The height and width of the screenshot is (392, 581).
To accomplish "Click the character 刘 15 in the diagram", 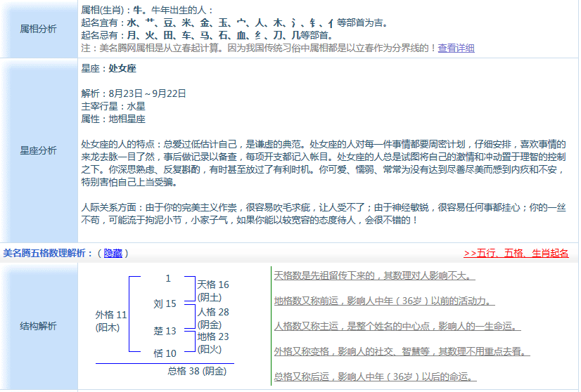I will 165,303.
